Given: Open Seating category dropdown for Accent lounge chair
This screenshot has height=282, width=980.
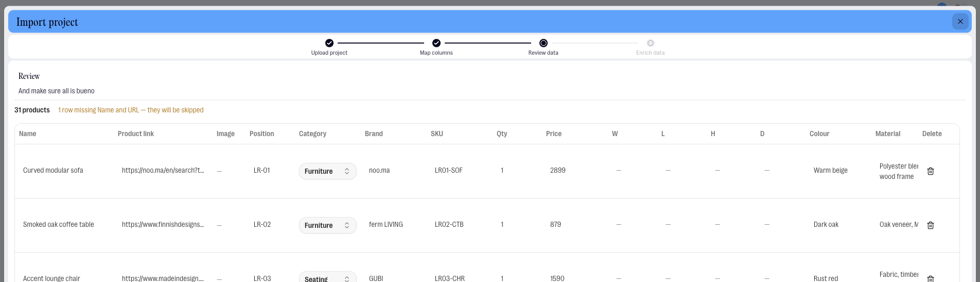Looking at the screenshot, I should tap(327, 278).
